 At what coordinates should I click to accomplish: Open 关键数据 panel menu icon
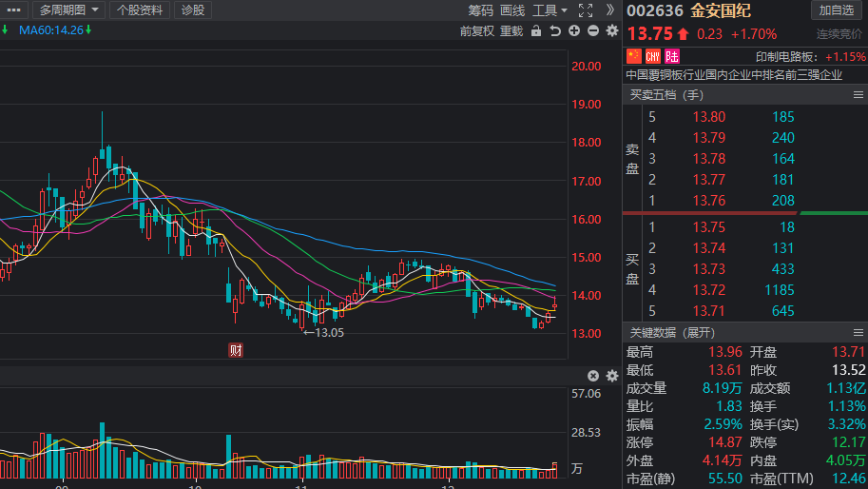858,333
